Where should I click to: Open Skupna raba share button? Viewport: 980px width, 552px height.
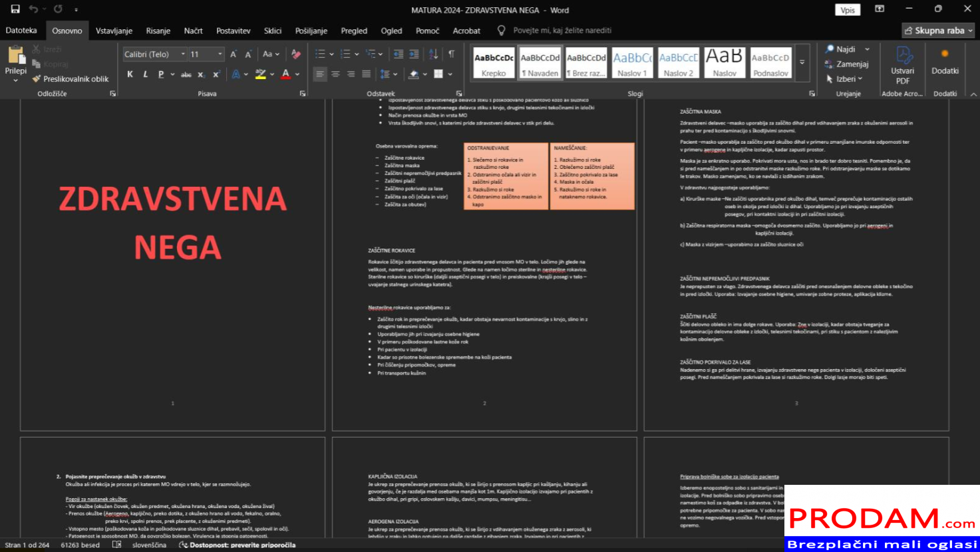(x=939, y=31)
